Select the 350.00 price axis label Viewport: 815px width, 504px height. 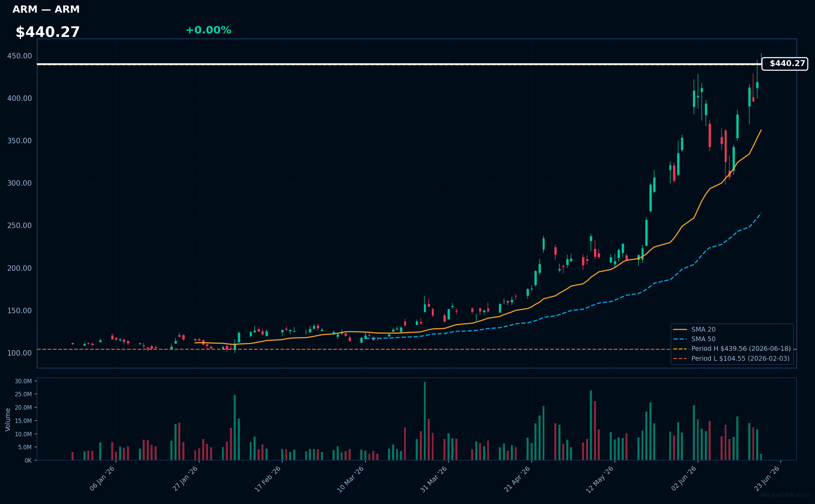pos(20,141)
